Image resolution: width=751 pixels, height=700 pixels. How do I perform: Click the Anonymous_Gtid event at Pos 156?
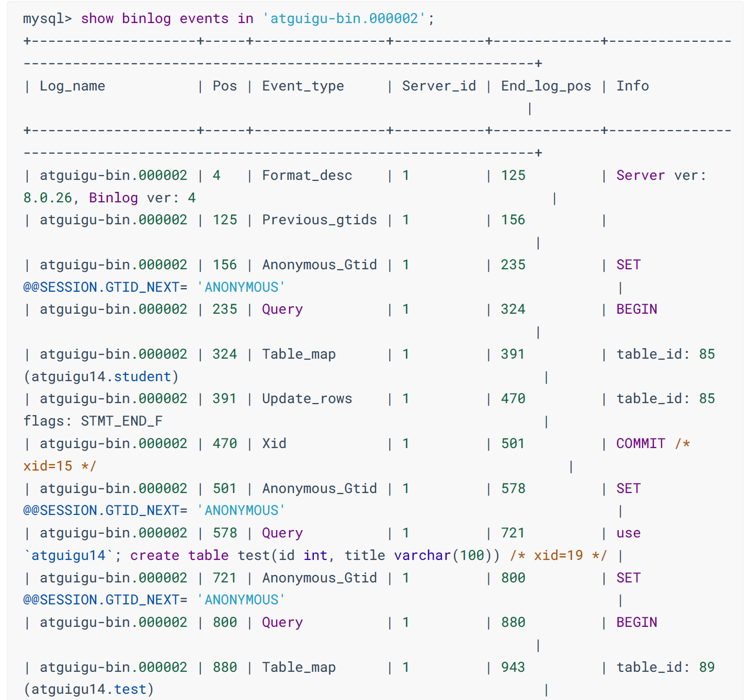pos(320,265)
